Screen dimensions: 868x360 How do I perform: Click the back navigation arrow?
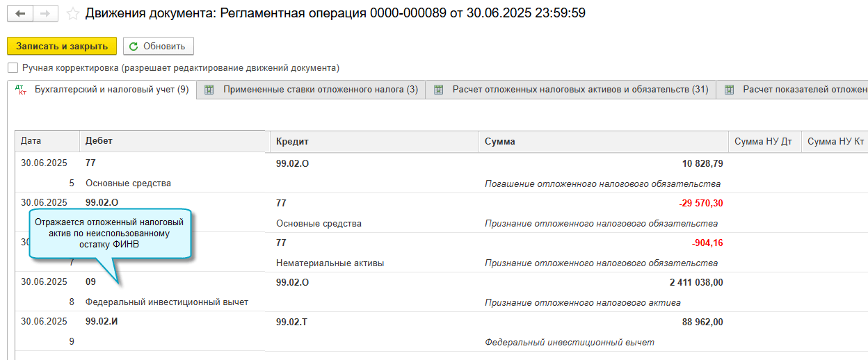(20, 14)
